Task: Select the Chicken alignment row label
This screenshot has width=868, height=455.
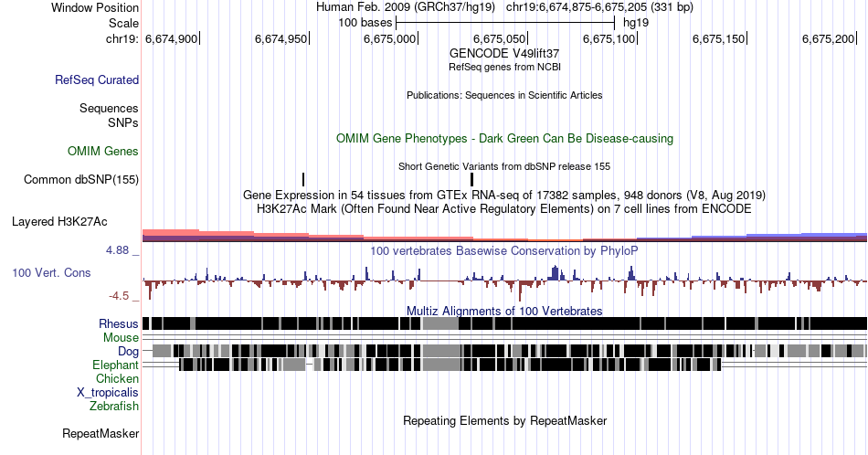Action: click(117, 378)
